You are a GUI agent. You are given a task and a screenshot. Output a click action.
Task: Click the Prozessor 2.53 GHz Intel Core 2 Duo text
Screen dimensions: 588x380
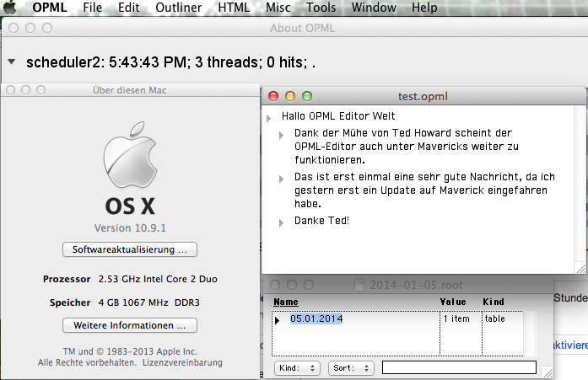coord(130,279)
